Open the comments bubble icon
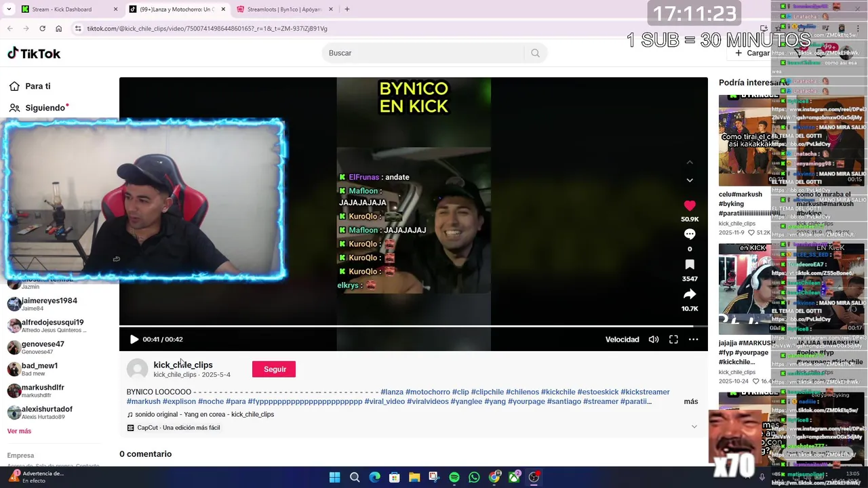Image resolution: width=868 pixels, height=488 pixels. click(x=690, y=234)
